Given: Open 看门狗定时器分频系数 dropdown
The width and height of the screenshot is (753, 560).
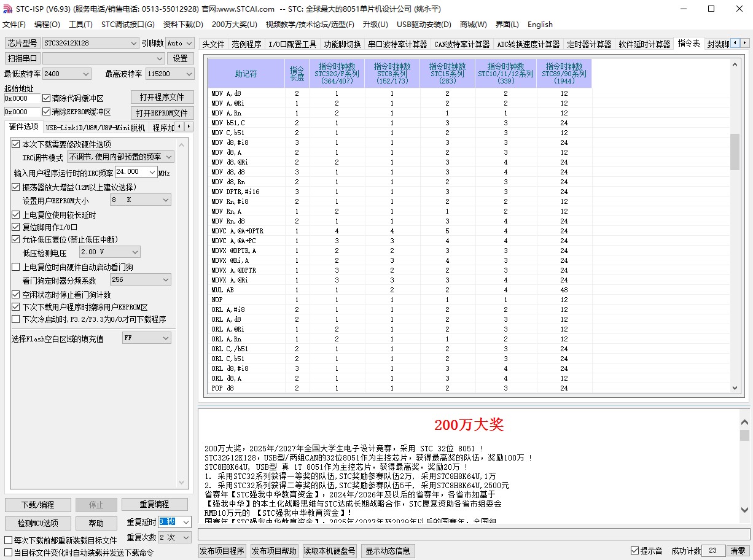Looking at the screenshot, I should (x=141, y=280).
